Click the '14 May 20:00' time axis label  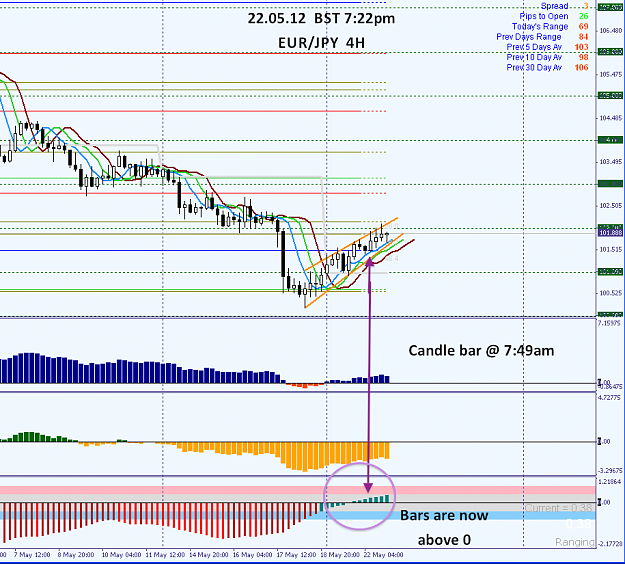point(208,555)
